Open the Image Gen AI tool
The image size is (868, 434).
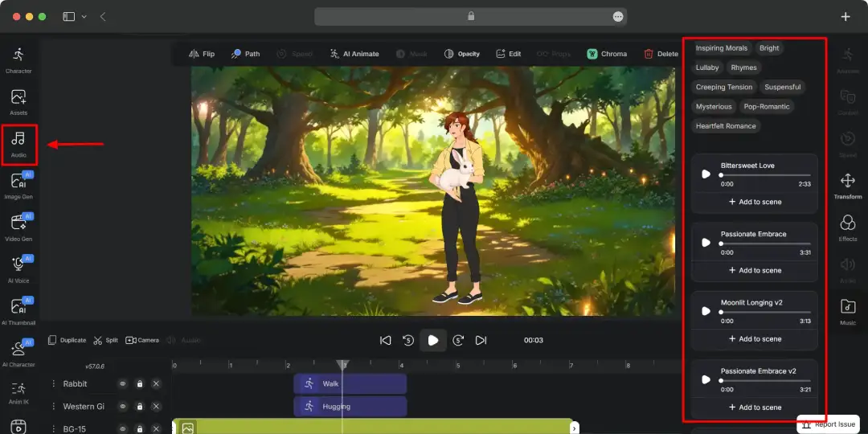click(18, 186)
